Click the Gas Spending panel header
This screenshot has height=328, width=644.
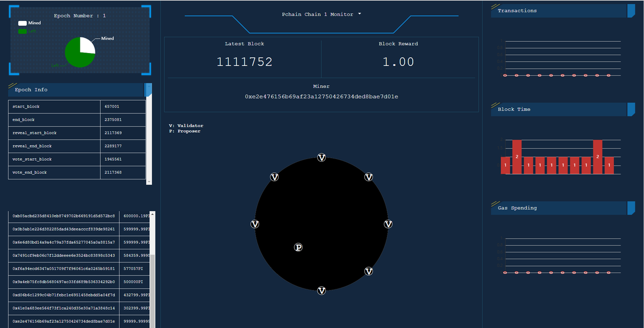(562, 208)
